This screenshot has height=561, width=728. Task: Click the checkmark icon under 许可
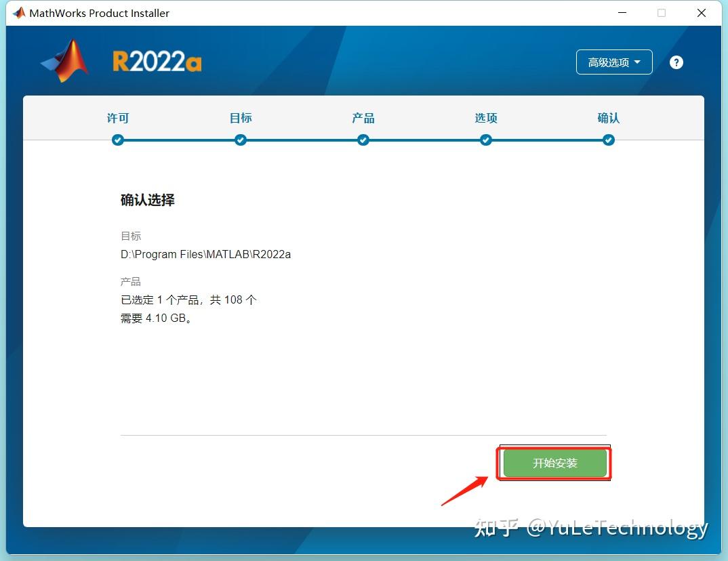tap(118, 140)
